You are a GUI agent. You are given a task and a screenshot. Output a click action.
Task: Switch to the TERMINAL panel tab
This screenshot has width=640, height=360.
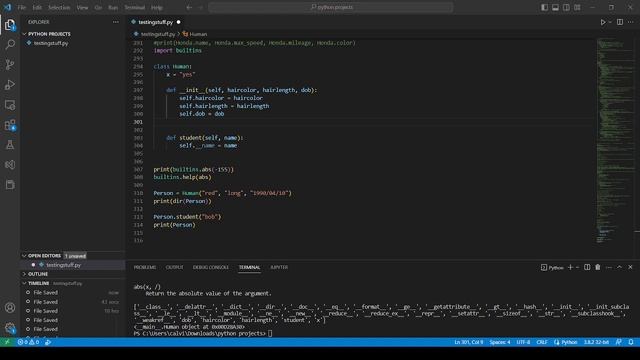(x=249, y=267)
